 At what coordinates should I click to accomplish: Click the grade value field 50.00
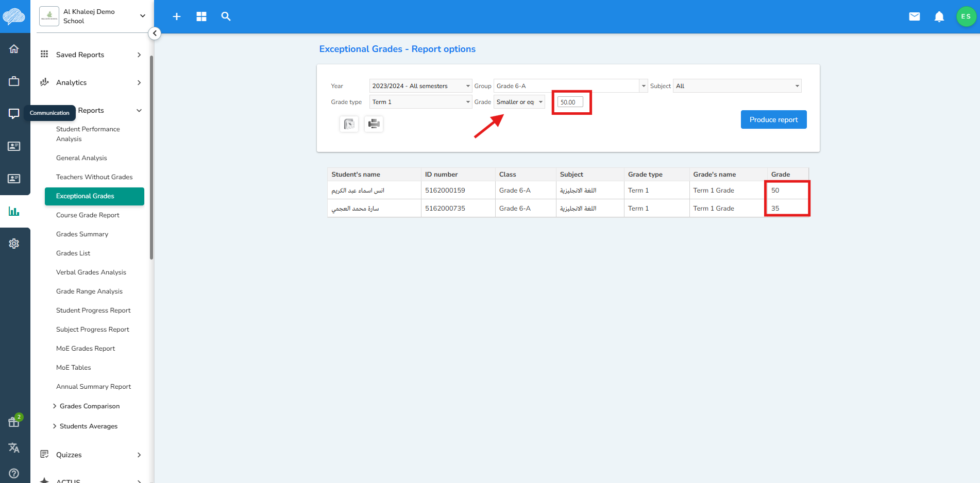(x=570, y=102)
